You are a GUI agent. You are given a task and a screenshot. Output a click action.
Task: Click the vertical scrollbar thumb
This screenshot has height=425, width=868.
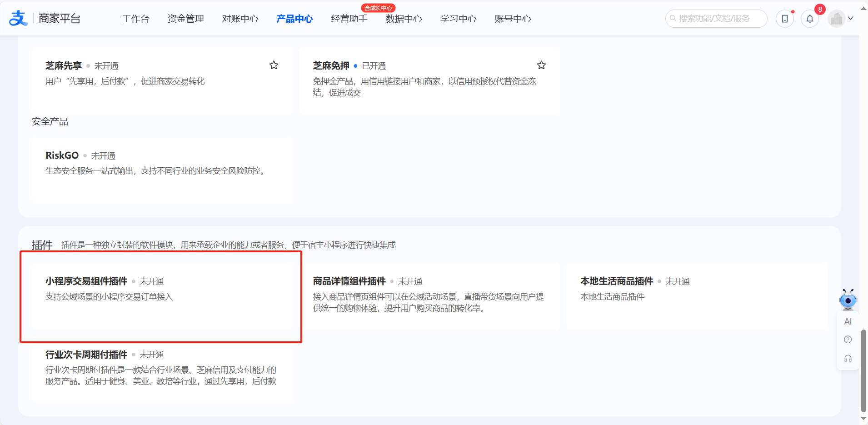(x=863, y=370)
